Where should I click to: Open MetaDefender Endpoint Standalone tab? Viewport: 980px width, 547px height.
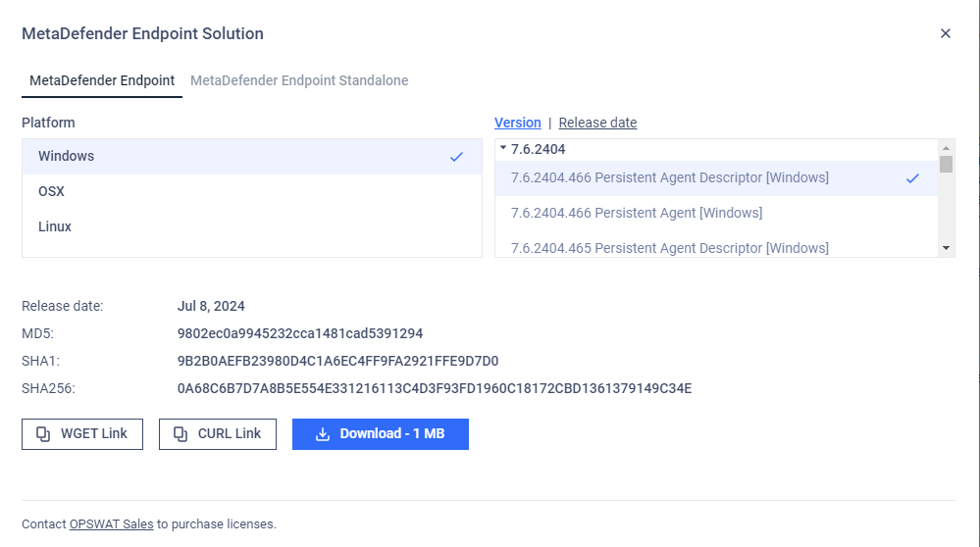pyautogui.click(x=299, y=80)
